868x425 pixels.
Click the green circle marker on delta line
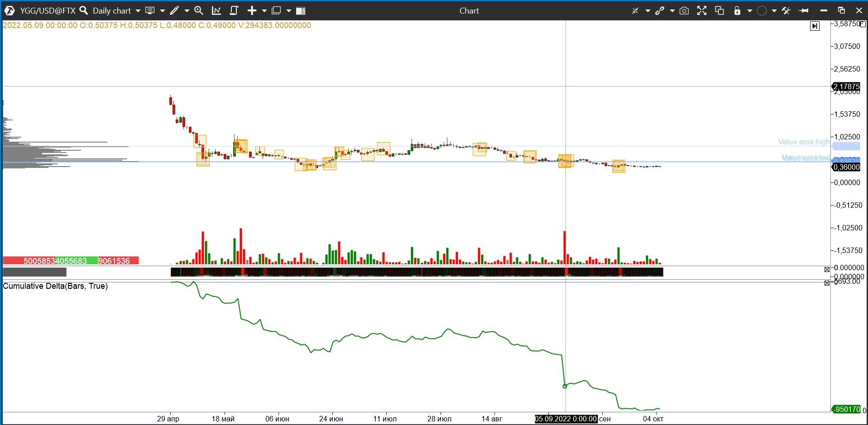(565, 386)
